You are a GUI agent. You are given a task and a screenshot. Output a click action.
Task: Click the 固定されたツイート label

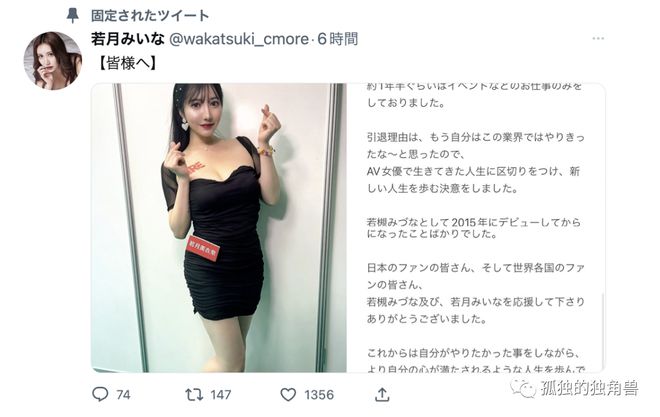click(x=150, y=16)
